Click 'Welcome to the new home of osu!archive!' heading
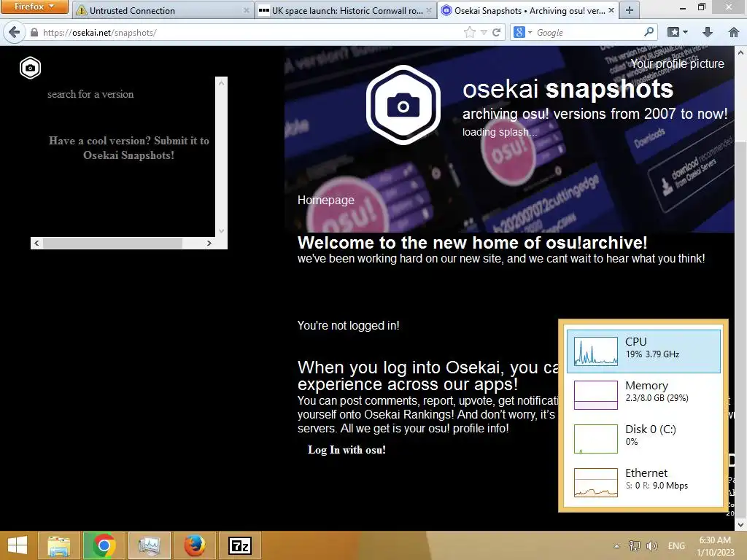 (x=472, y=243)
